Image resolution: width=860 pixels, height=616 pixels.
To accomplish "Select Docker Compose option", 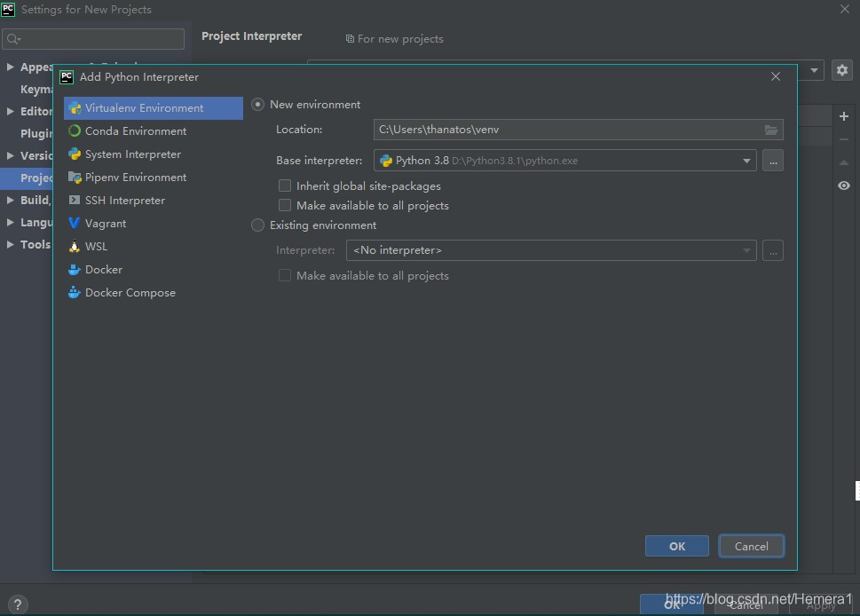I will click(x=153, y=292).
